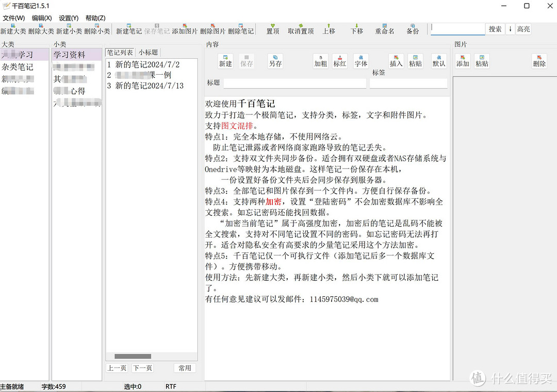
Task: Paste image via 粘贴 in the image panel
Action: click(482, 62)
